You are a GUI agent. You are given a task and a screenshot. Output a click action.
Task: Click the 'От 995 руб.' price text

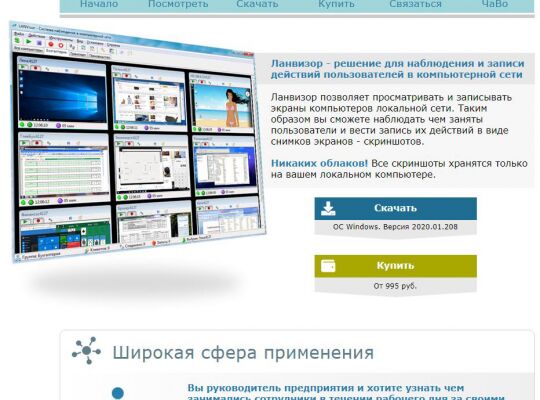[395, 286]
